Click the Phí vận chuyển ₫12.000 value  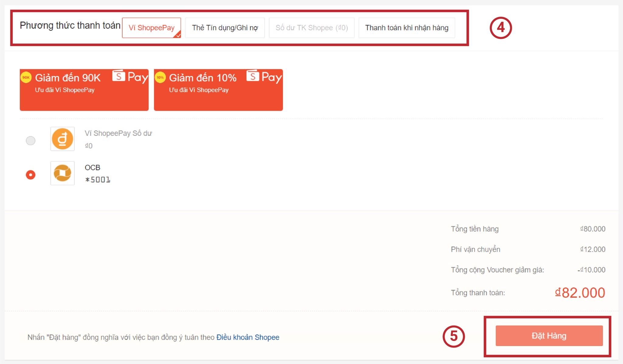point(593,249)
